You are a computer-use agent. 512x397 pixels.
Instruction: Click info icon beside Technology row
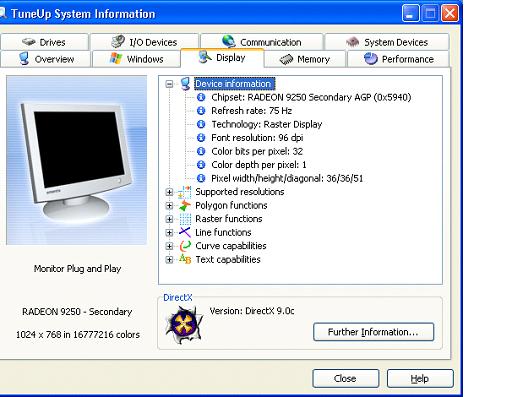click(201, 124)
